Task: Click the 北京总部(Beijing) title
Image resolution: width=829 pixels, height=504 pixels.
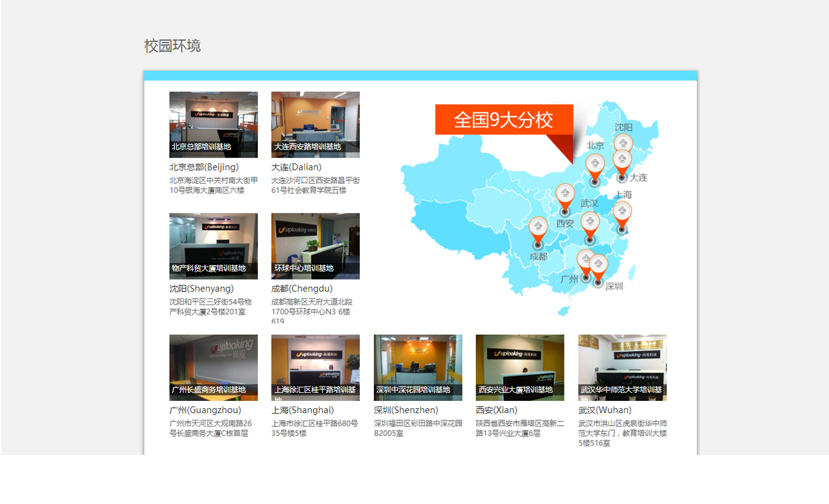Action: pyautogui.click(x=204, y=167)
